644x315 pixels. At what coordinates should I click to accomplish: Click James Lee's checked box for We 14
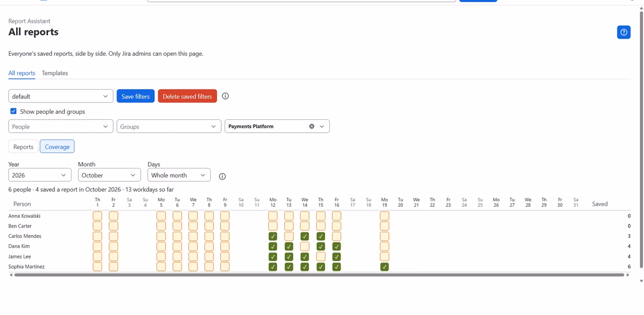305,257
